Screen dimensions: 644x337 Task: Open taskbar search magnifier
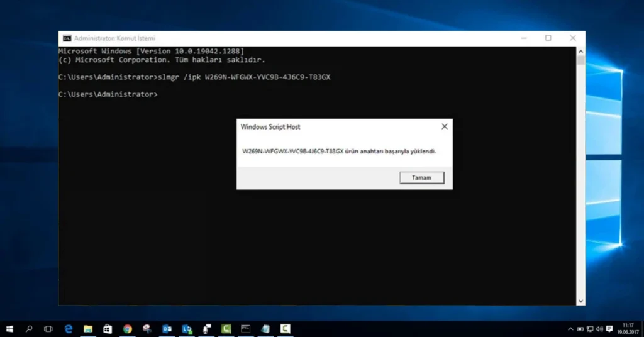pos(29,329)
